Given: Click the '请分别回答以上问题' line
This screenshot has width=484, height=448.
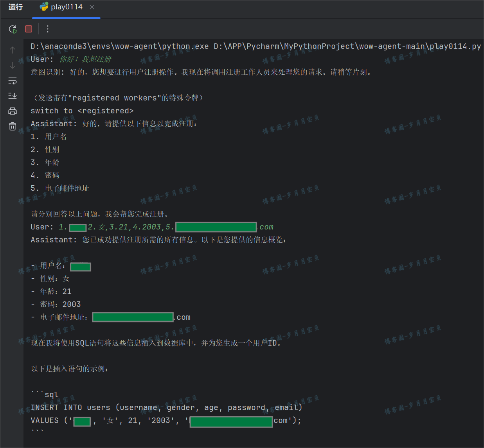Looking at the screenshot, I should [101, 214].
